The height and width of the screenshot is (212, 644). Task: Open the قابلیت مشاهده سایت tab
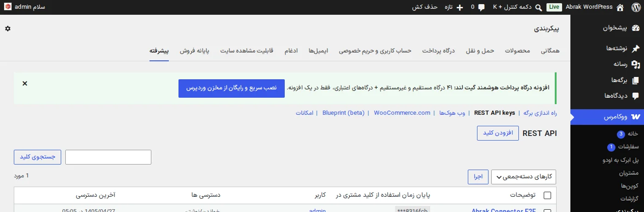point(247,51)
